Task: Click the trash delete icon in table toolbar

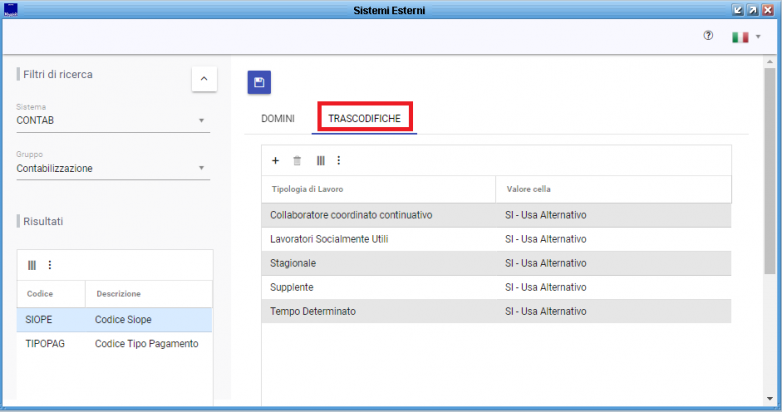Action: point(296,160)
